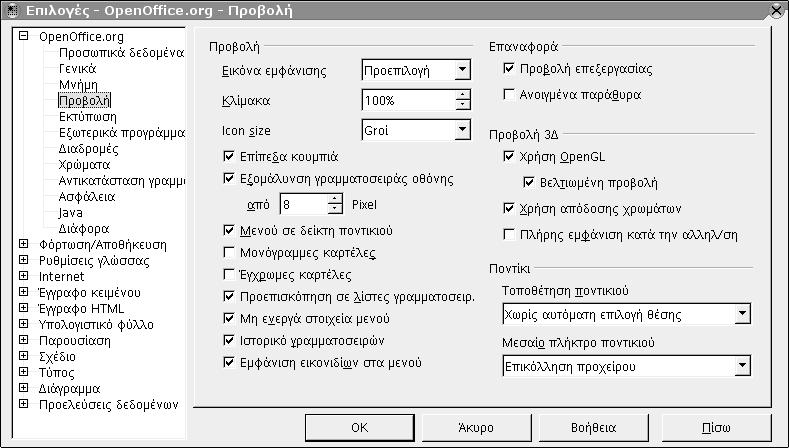
Task: Expand the Σχέδιο tree node
Action: coord(23,356)
